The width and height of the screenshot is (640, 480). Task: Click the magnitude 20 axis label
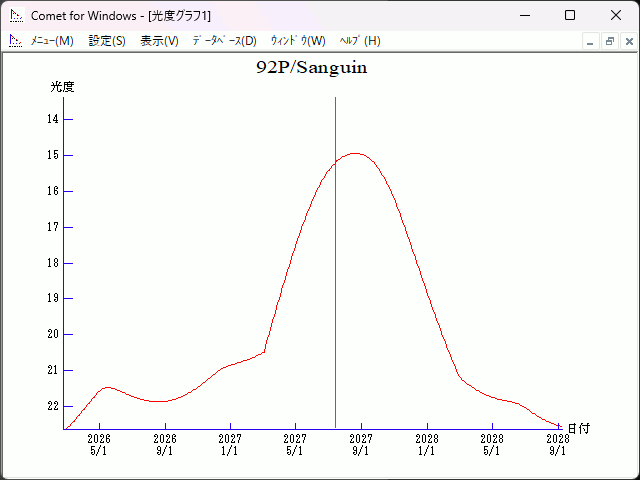pos(53,334)
